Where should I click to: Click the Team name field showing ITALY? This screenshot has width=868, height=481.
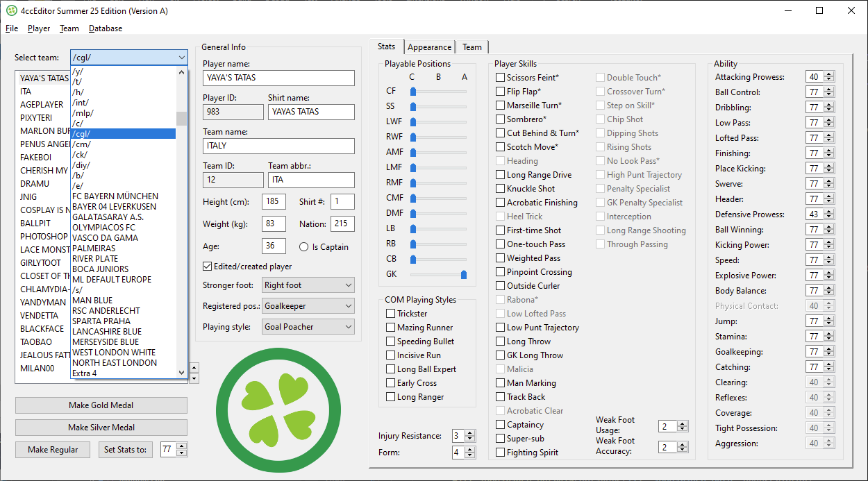pos(278,146)
